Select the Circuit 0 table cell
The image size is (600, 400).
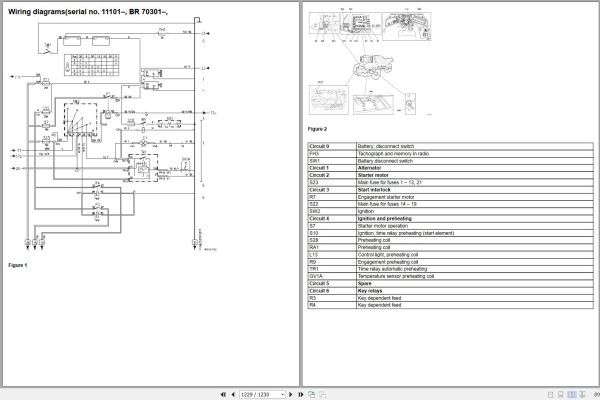pyautogui.click(x=332, y=146)
